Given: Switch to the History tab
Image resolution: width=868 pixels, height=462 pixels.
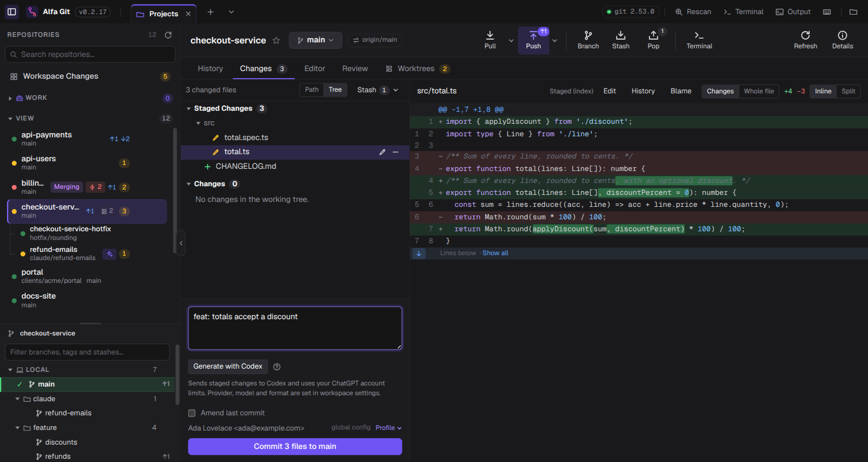Looking at the screenshot, I should [x=210, y=69].
